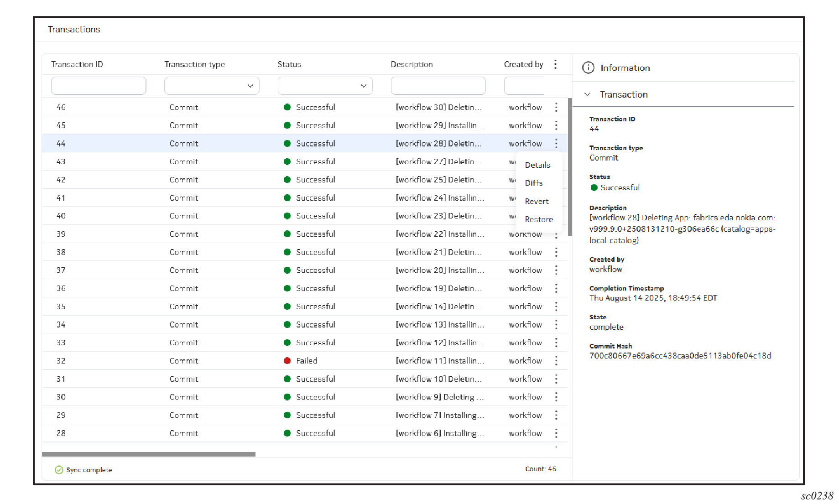Click description '[workflow 6] Installing...'
The image size is (839, 504).
coord(440,433)
